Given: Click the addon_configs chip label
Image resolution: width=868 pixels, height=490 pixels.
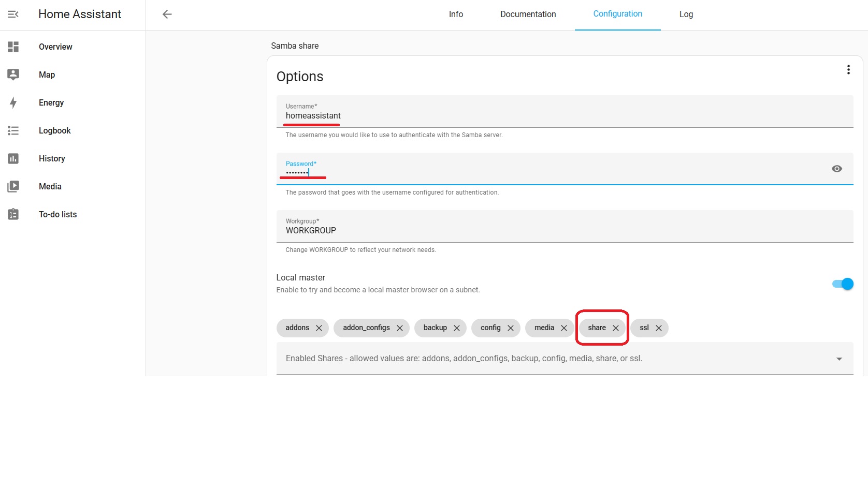Looking at the screenshot, I should pos(366,328).
